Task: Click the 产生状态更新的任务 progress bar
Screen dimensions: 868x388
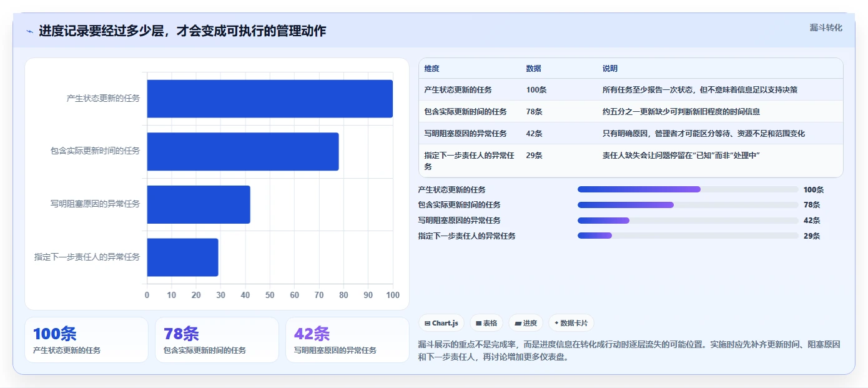Action: pos(688,189)
